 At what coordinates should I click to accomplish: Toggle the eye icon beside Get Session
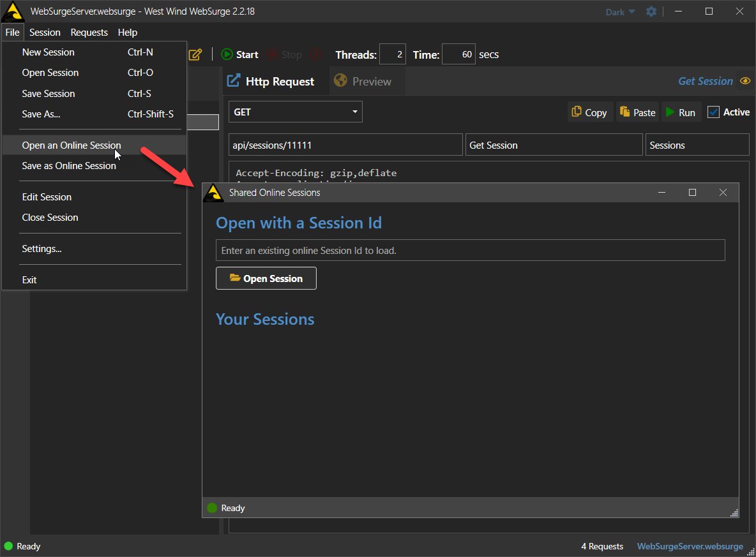tap(745, 81)
